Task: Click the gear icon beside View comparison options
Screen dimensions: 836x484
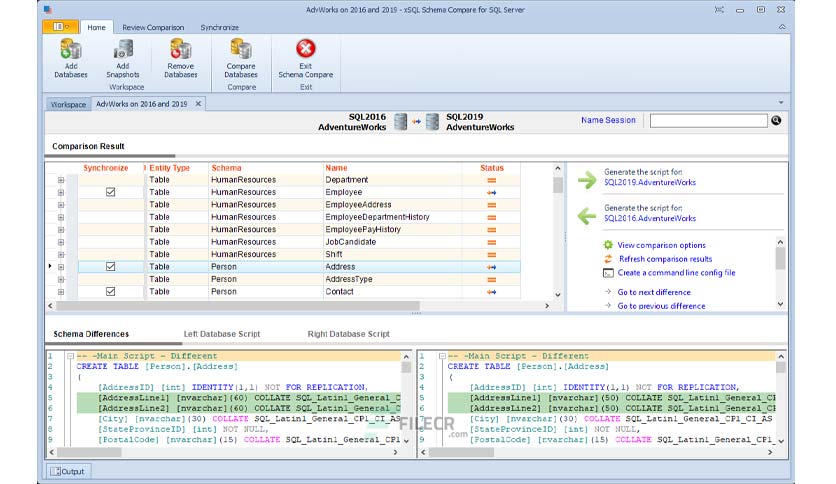Action: pos(608,245)
